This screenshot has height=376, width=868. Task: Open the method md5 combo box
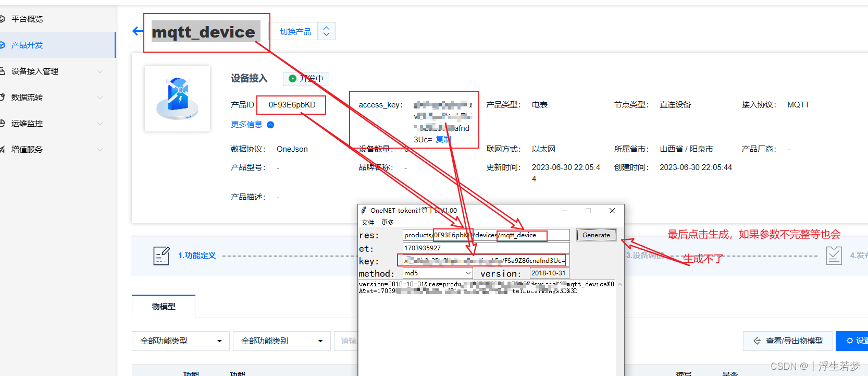point(438,273)
